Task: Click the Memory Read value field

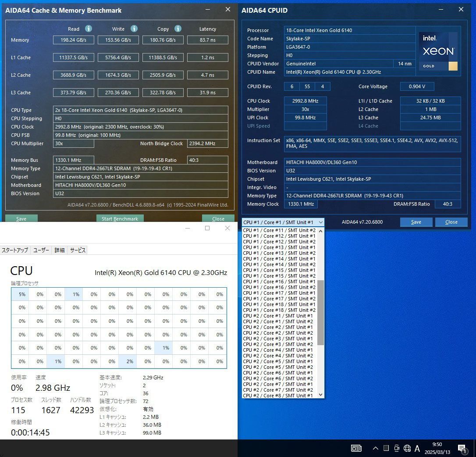Action: coord(74,40)
